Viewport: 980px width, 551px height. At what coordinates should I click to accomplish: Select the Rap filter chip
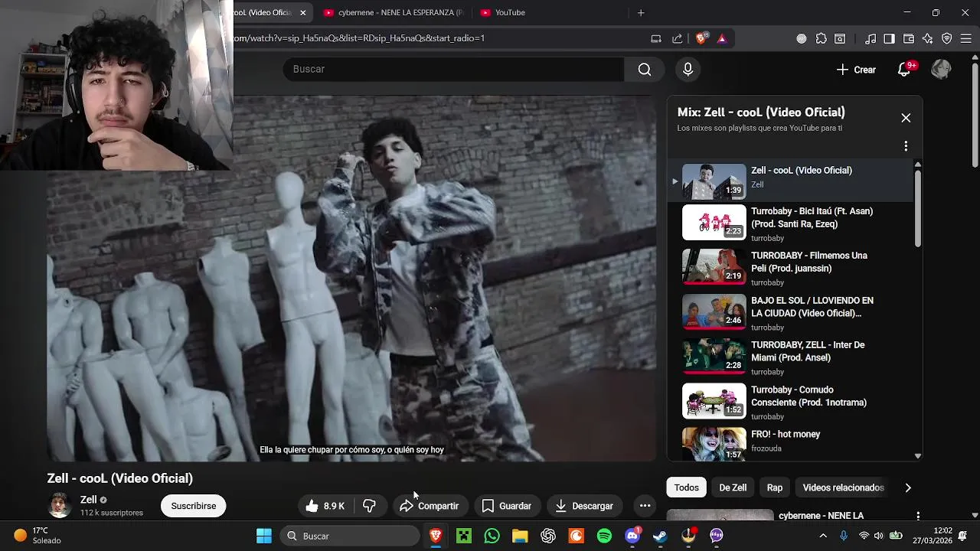coord(775,487)
